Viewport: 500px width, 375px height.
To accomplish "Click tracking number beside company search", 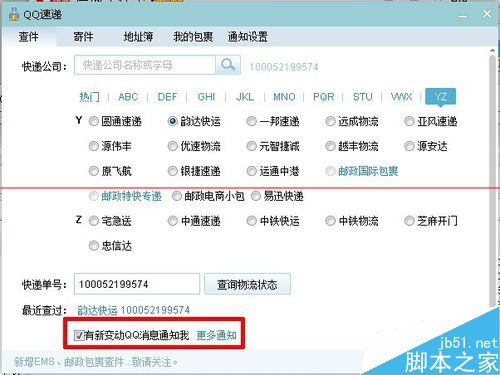I will click(284, 67).
